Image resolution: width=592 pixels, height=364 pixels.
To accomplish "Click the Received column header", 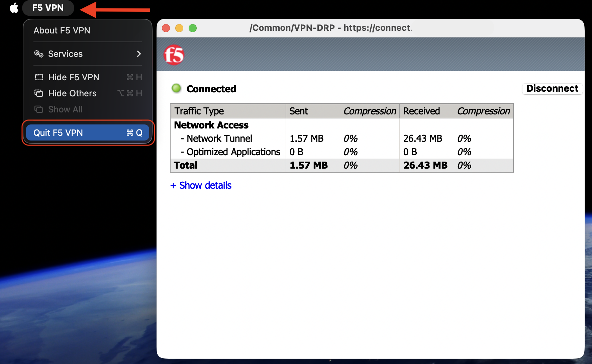I will 421,111.
